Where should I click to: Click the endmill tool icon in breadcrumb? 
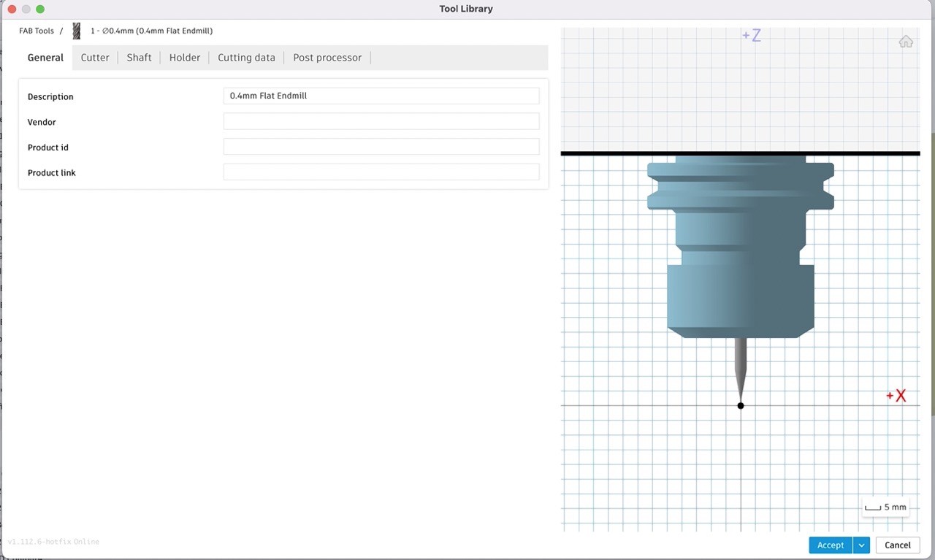tap(77, 31)
